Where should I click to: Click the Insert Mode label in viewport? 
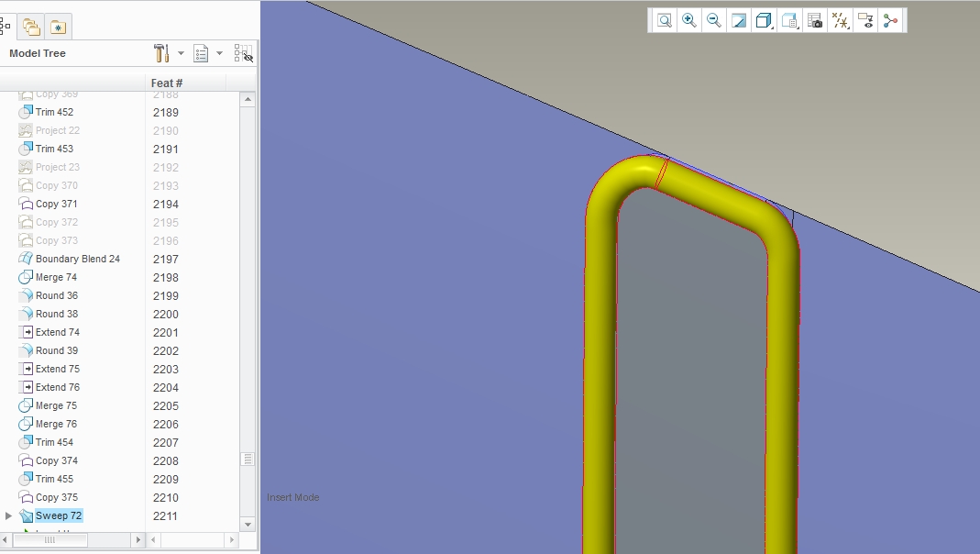(x=293, y=497)
